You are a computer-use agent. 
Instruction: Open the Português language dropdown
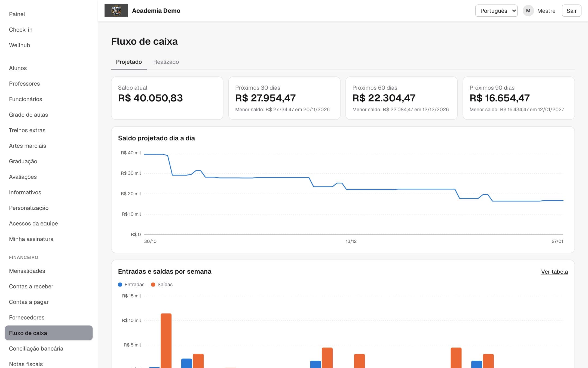[496, 11]
